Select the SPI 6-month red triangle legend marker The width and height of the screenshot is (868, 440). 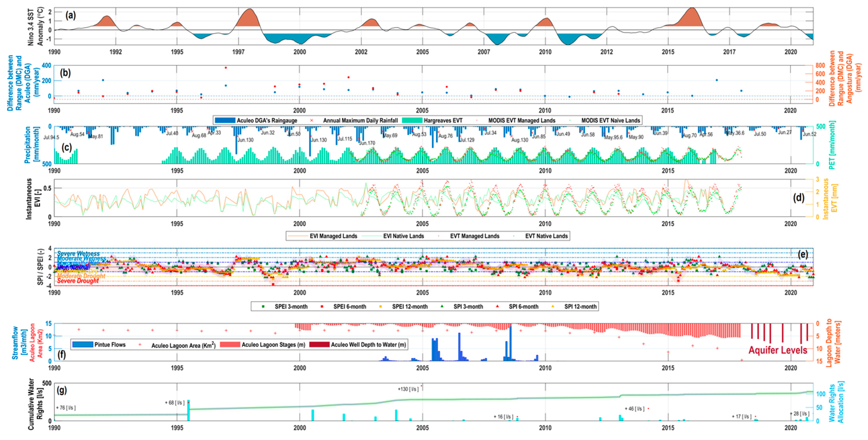click(x=497, y=307)
